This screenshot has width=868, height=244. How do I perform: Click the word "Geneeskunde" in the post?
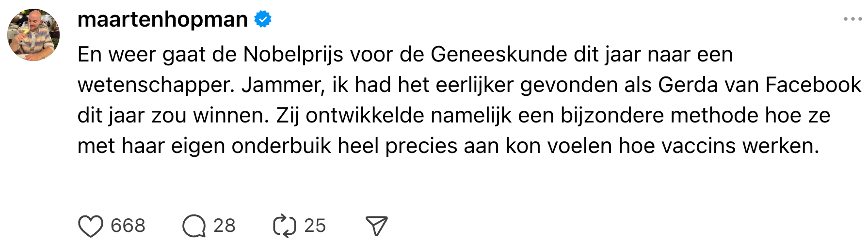click(498, 55)
